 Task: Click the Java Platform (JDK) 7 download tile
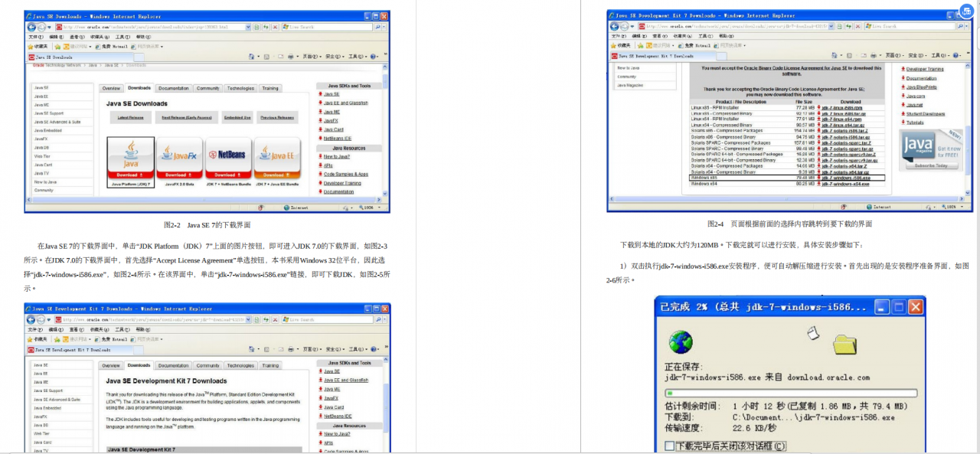pos(131,162)
